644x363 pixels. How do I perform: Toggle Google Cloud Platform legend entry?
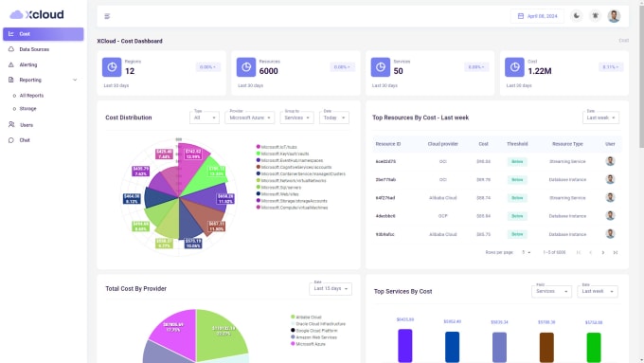pos(314,331)
